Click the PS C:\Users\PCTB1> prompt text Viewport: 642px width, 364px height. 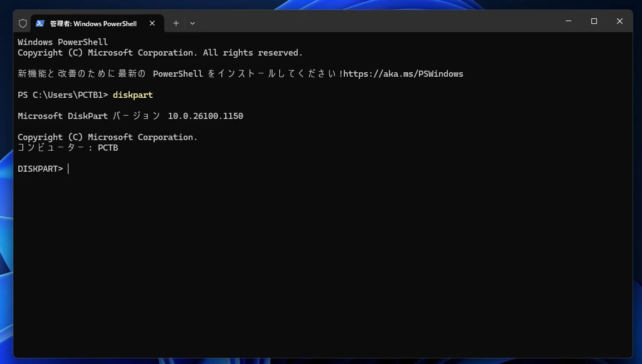(x=62, y=95)
